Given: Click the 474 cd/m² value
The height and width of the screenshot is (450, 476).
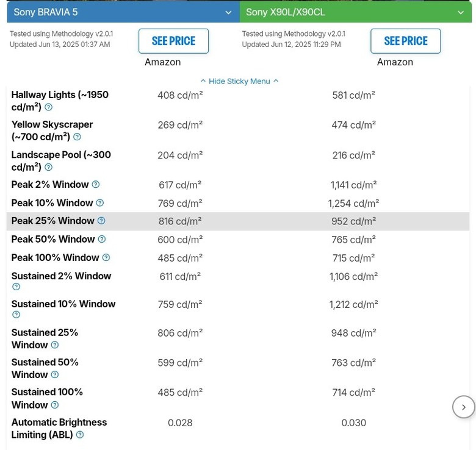Looking at the screenshot, I should (x=354, y=125).
